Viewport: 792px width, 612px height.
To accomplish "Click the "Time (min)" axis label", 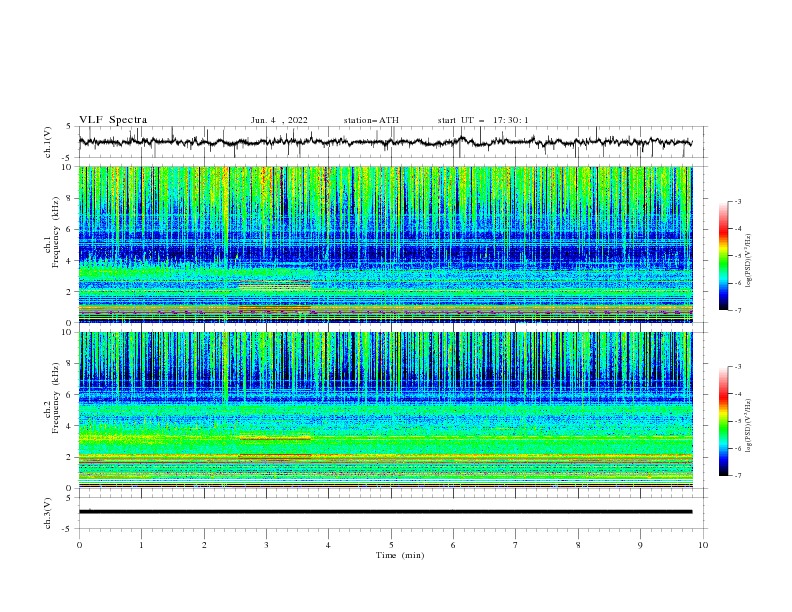I will coord(400,555).
